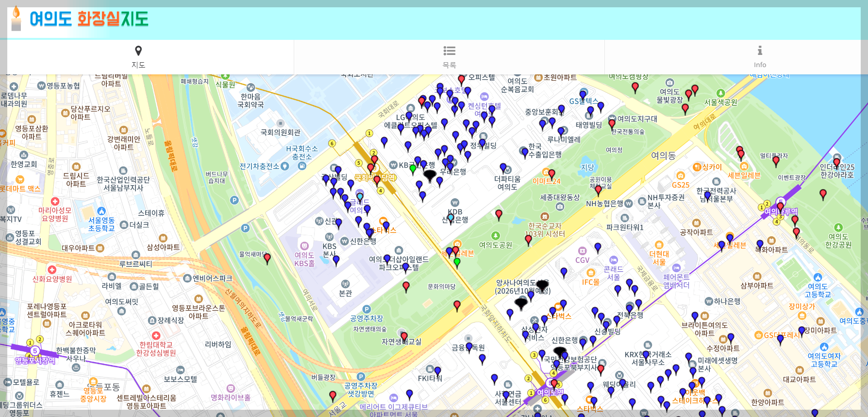Select the black marker next to 우리은행
Viewport: 868px width, 417px height.
(x=430, y=175)
